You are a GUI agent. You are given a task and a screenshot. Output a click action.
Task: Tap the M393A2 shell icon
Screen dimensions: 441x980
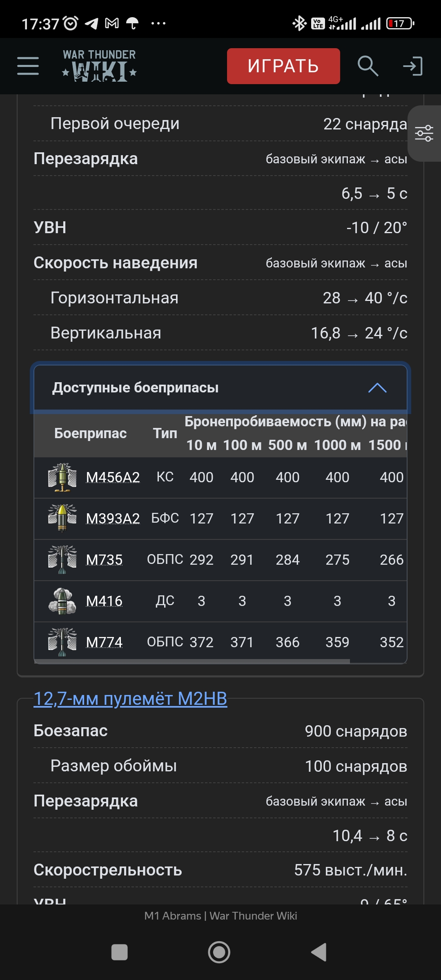point(62,519)
